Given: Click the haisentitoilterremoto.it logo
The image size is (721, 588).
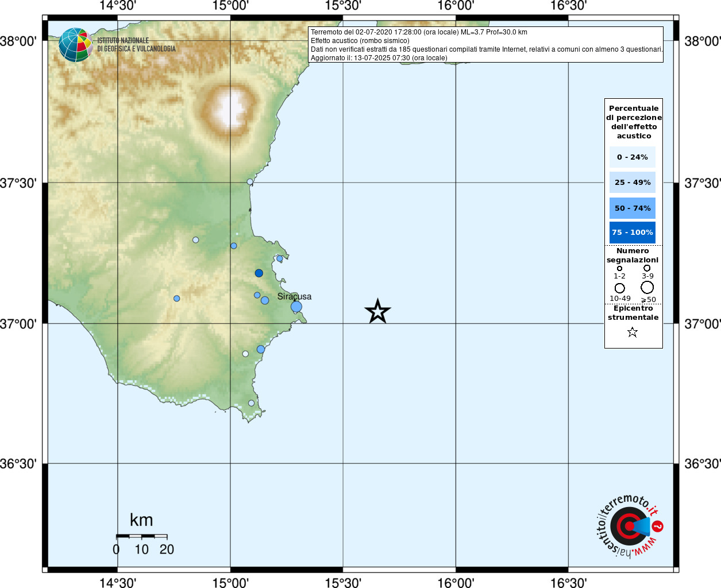Looking at the screenshot, I should (630, 526).
